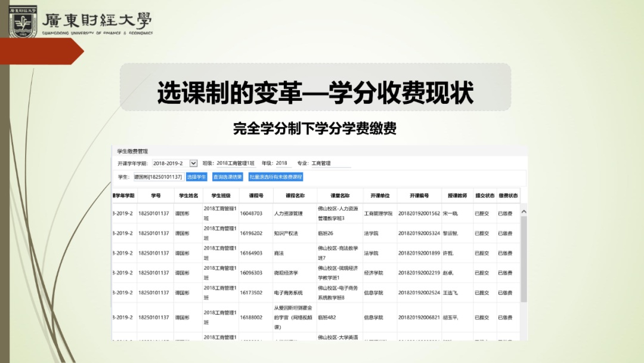Click the 学号 column header
This screenshot has width=644, height=363.
click(155, 195)
